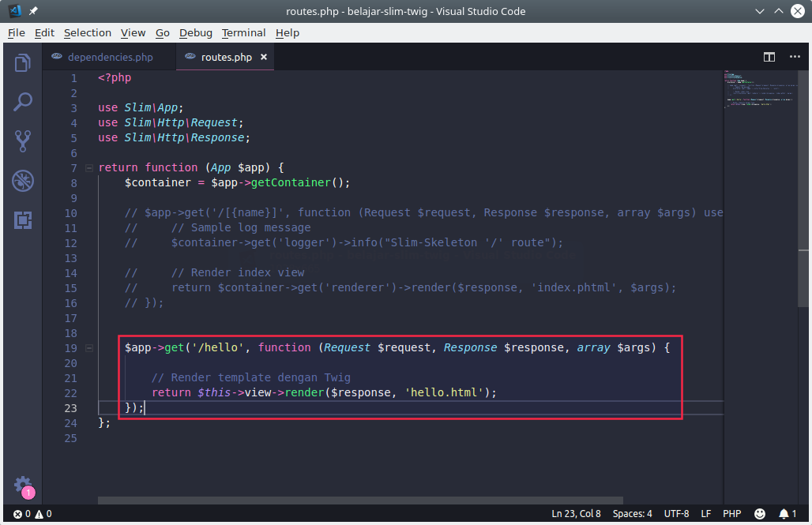Open the Terminal menu

243,32
